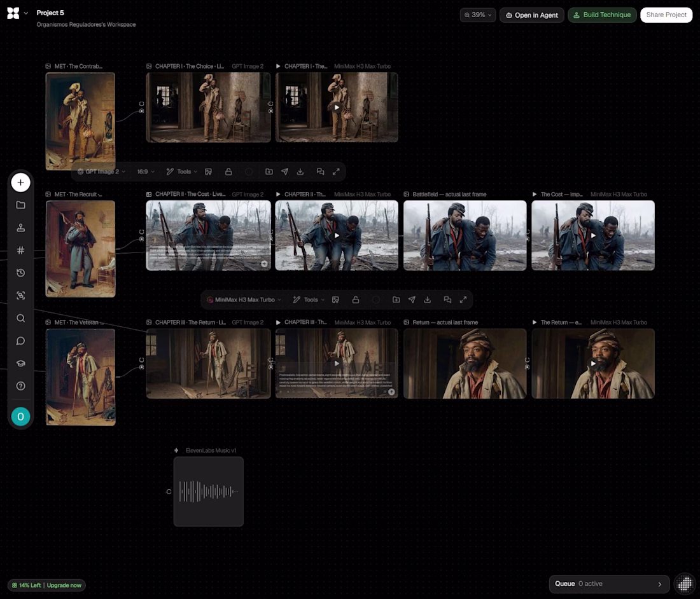Click the fullscreen expand icon in the GPT Image 2 toolbar
700x599 pixels.
click(336, 172)
